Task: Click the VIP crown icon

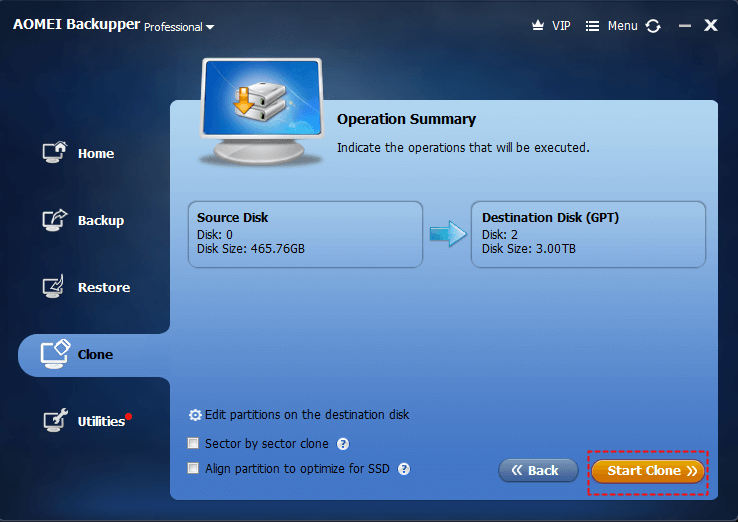Action: [x=537, y=25]
